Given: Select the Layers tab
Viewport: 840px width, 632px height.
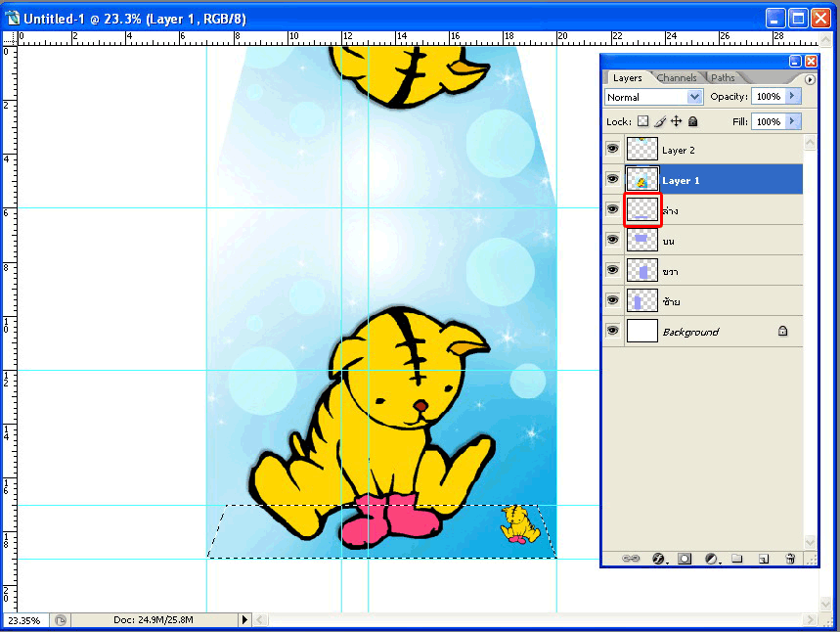Looking at the screenshot, I should click(628, 78).
